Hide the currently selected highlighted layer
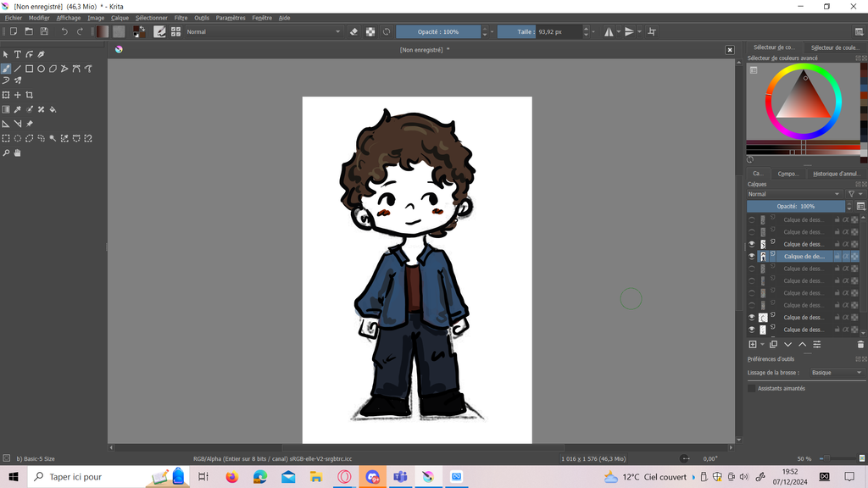Screen dimensions: 868x488 (x=751, y=256)
